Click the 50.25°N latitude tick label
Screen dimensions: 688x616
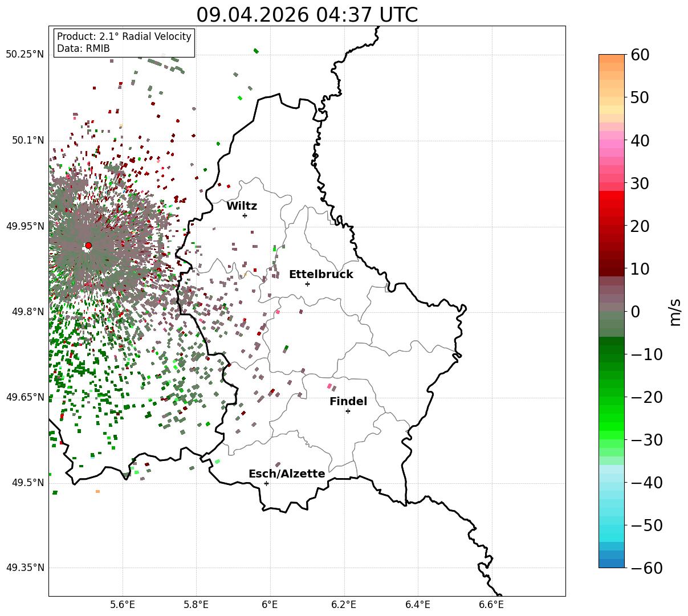pyautogui.click(x=25, y=54)
